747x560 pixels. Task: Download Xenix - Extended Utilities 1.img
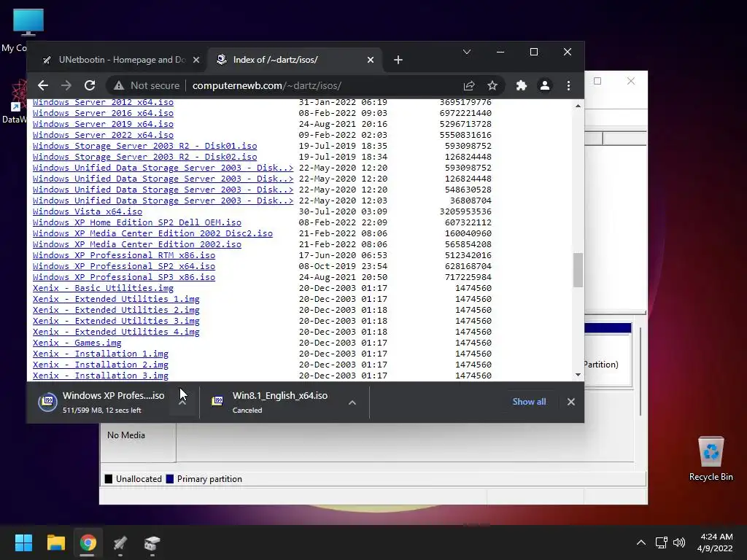click(116, 300)
